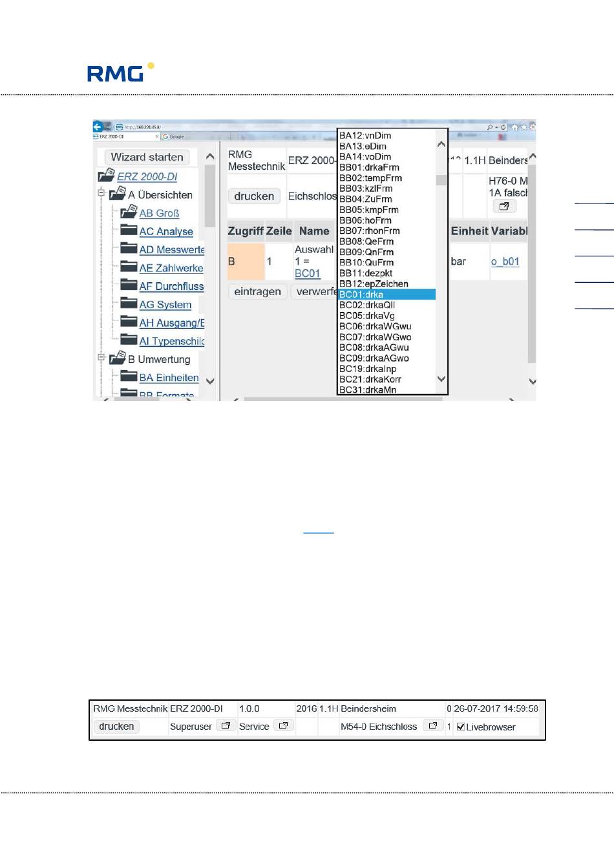Open the ERZ 2000-DI tree root link
This screenshot has height=868, width=614.
(x=147, y=176)
